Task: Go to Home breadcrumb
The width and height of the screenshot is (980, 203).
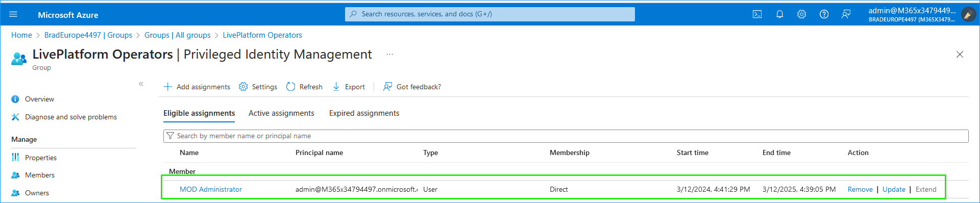Action: 21,35
